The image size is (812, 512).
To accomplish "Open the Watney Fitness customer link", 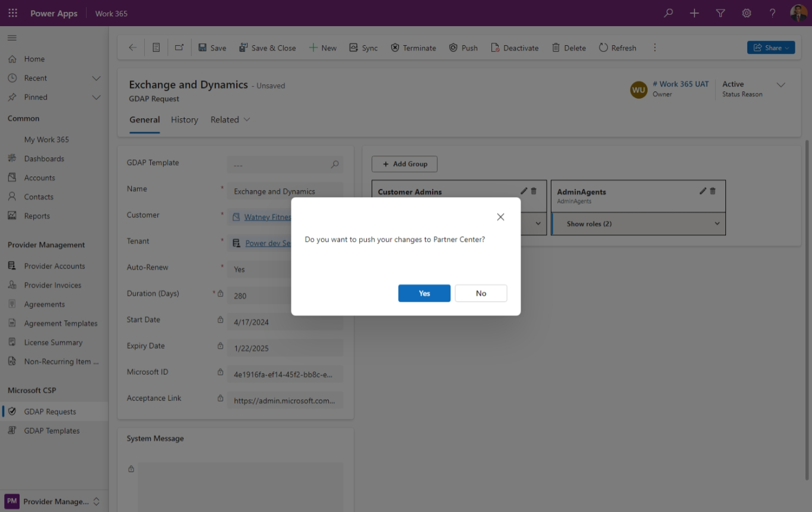I will pos(267,217).
